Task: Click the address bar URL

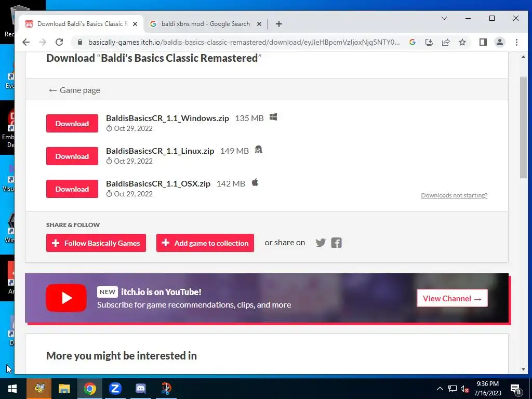Action: click(244, 42)
